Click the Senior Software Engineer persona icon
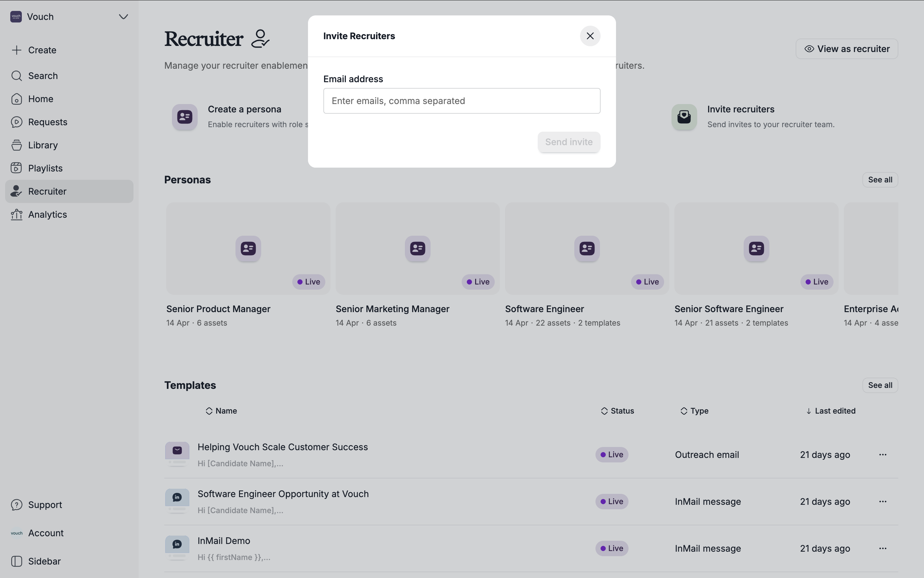 pos(756,249)
